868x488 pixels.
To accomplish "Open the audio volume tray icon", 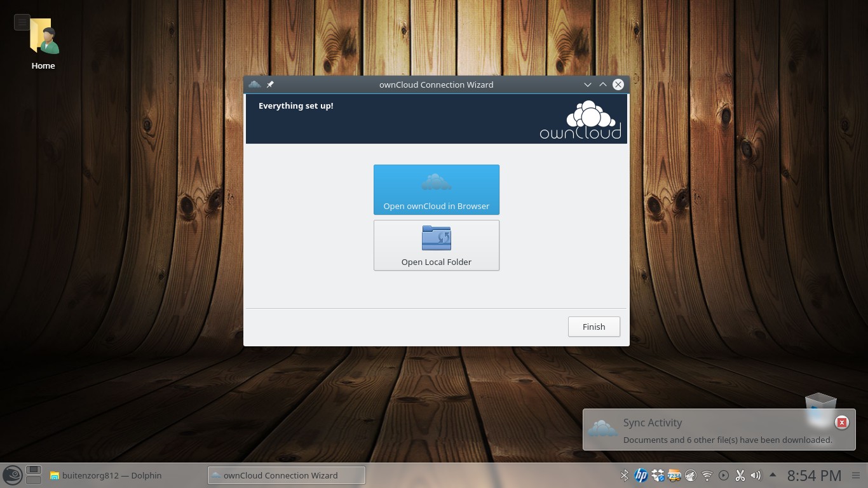I will pos(756,475).
